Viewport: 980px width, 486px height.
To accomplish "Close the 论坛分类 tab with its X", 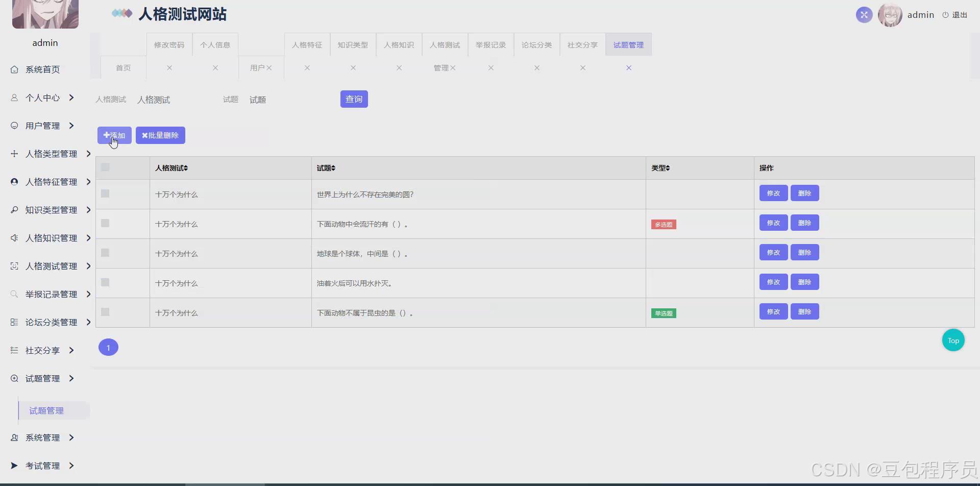I will pos(537,68).
